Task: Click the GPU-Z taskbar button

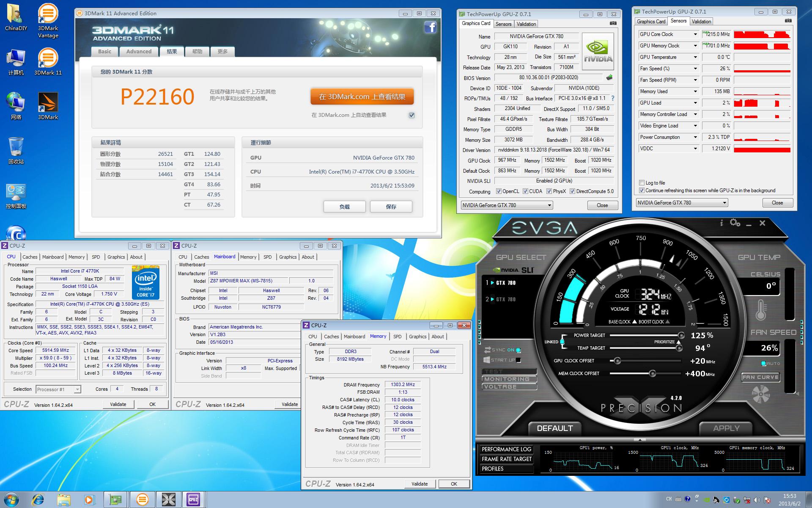Action: pyautogui.click(x=116, y=500)
